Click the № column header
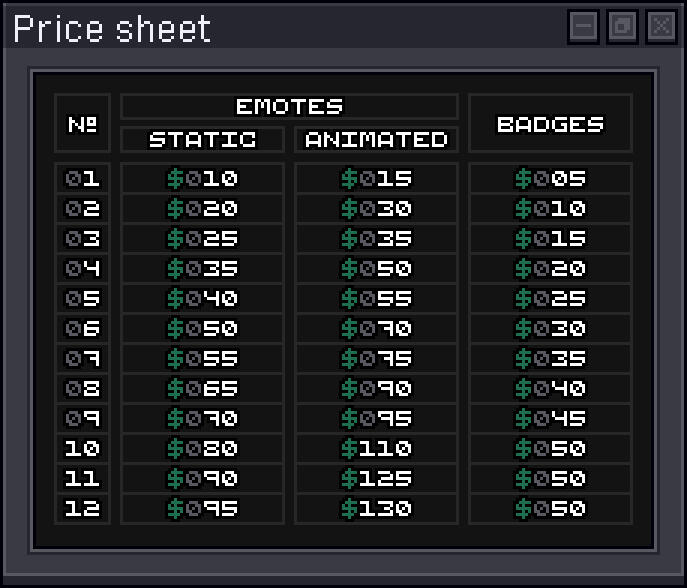The width and height of the screenshot is (687, 588). point(82,124)
